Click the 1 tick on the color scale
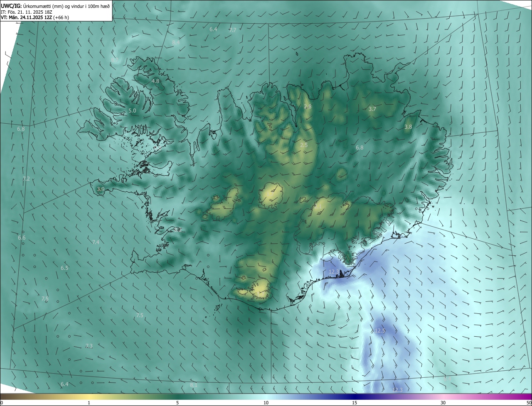Image resolution: width=532 pixels, height=406 pixels. point(89,403)
